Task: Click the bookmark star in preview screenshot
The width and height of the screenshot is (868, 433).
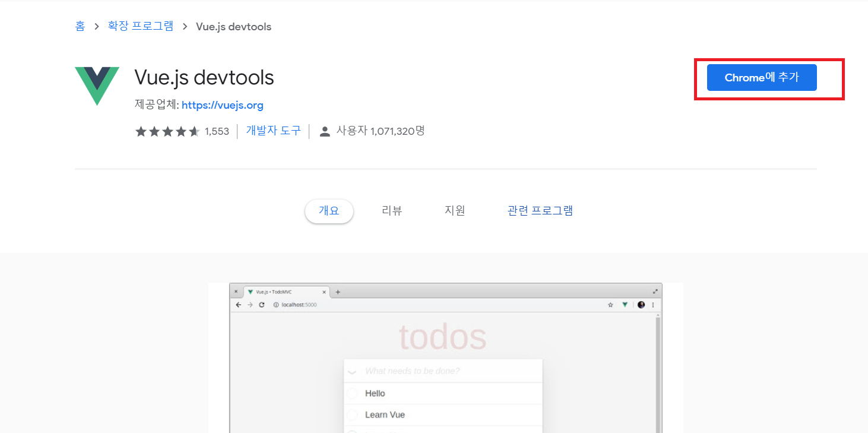Action: (x=610, y=305)
